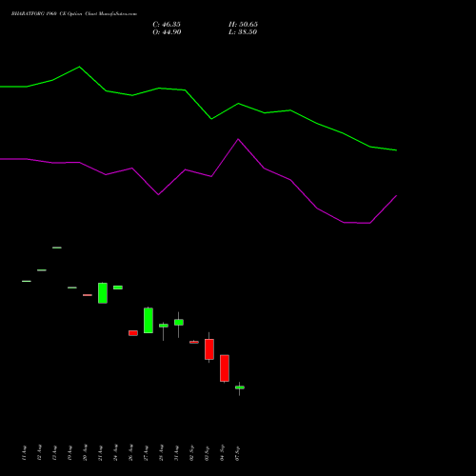The height and width of the screenshot is (476, 476).
Task: Click the 11 Aug date label
Action: pyautogui.click(x=25, y=453)
